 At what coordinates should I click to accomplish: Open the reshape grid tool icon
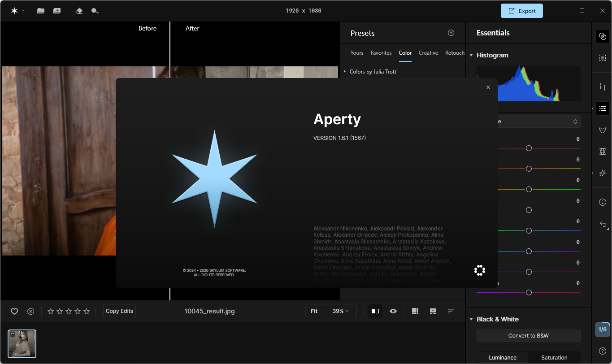tap(603, 152)
